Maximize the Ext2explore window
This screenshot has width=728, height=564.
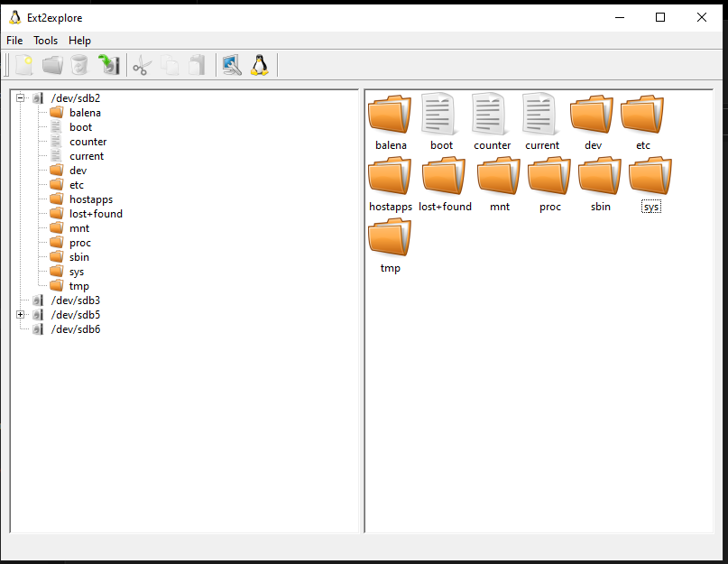[660, 18]
